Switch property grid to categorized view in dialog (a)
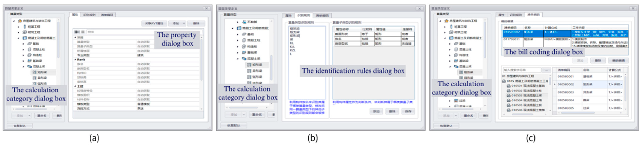The image size is (644, 148). [77, 32]
